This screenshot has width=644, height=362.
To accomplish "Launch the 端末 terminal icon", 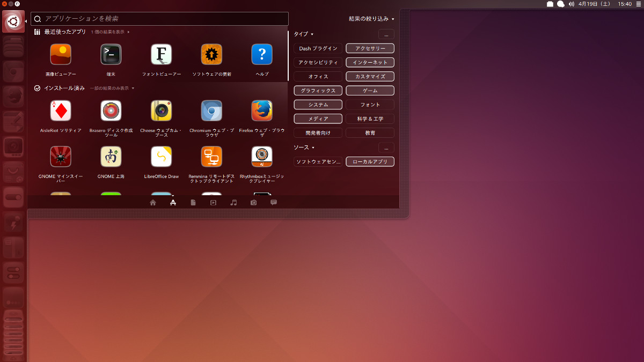I will click(x=111, y=54).
